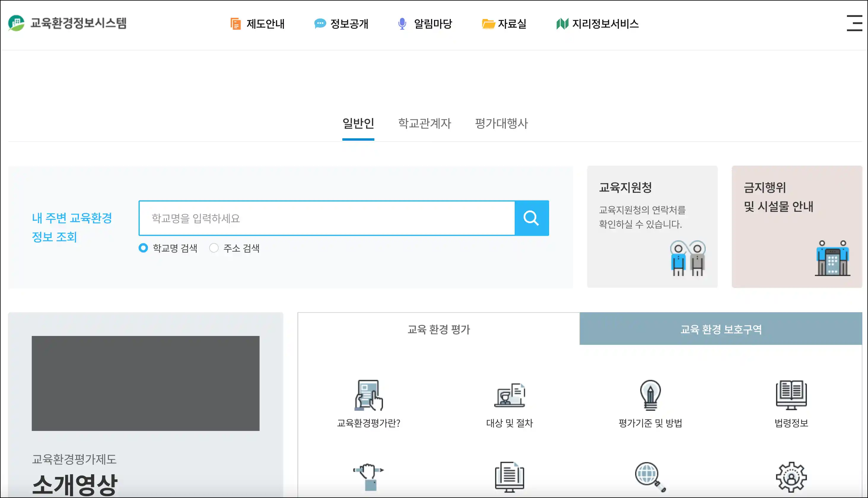Open the 평가기준 및 방법 lightbulb icon
Screen dimensions: 868x498
[650, 395]
